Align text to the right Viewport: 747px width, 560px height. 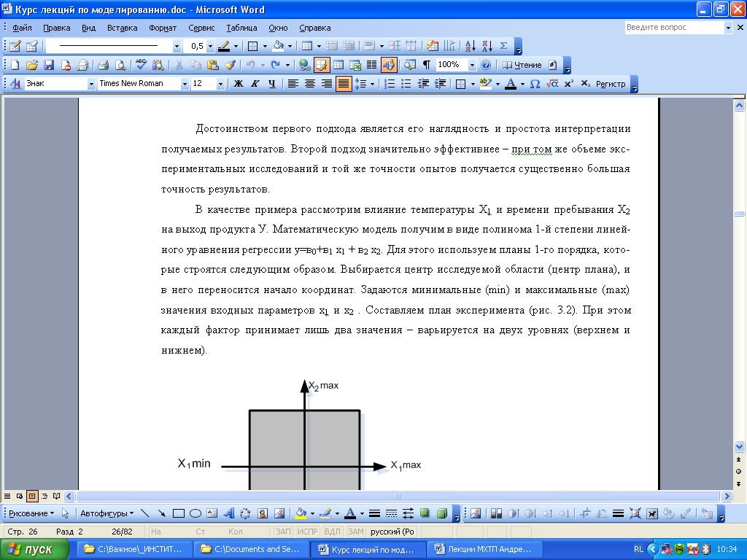point(326,84)
